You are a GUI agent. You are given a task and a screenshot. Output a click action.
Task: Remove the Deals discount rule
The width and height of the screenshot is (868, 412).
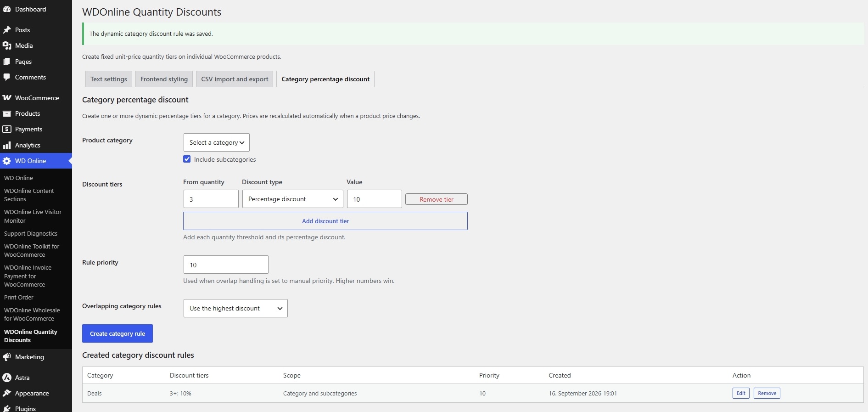click(x=767, y=393)
